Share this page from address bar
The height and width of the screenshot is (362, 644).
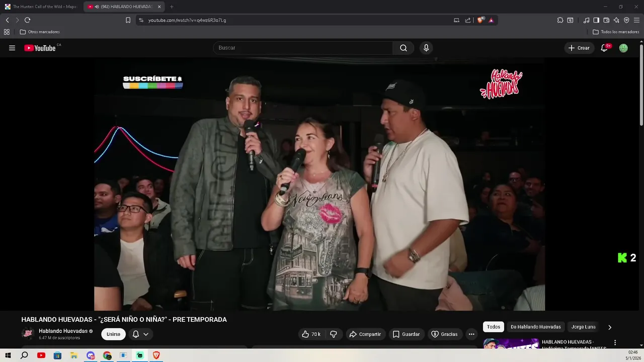pyautogui.click(x=468, y=20)
